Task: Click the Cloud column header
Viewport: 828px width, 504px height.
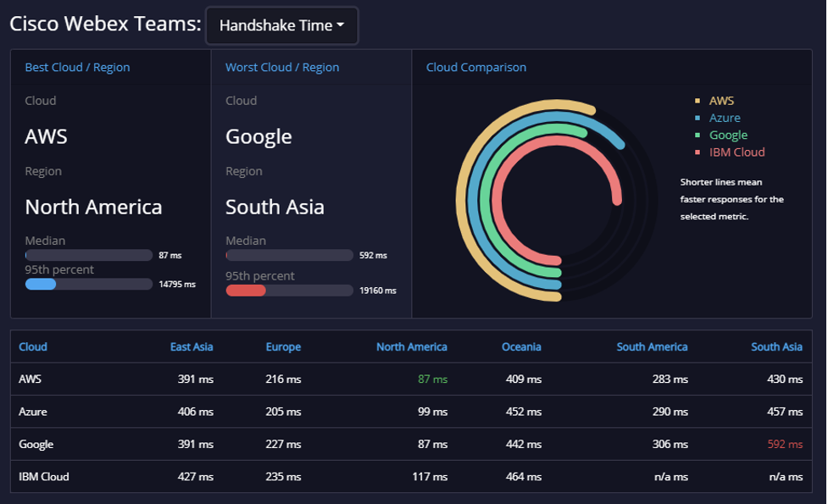Action: (x=33, y=346)
